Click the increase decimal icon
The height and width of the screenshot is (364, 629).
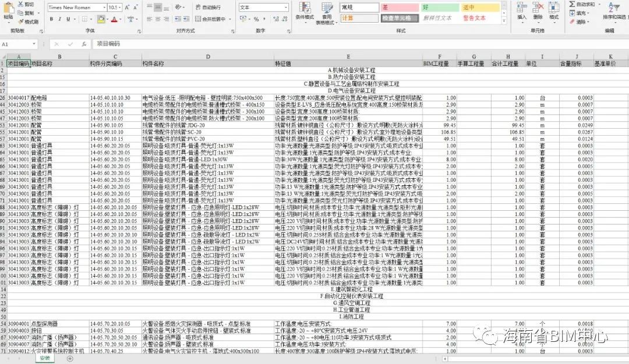click(276, 19)
